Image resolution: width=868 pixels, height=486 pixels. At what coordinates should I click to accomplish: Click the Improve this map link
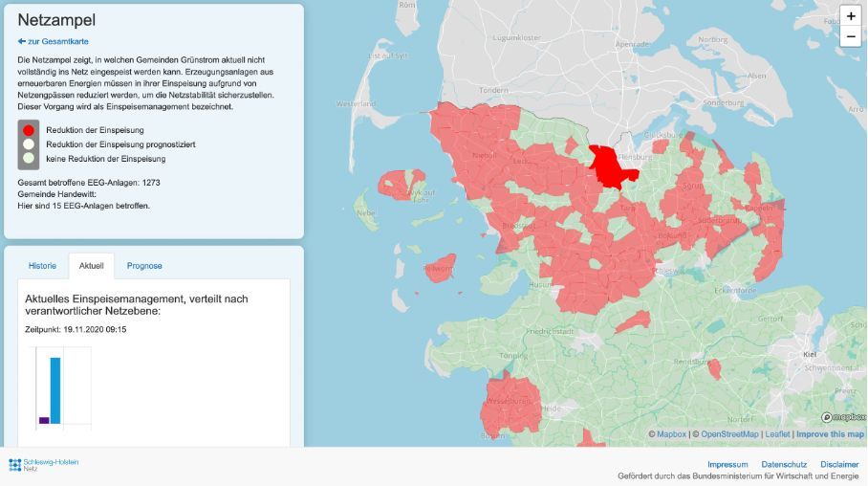[x=830, y=434]
